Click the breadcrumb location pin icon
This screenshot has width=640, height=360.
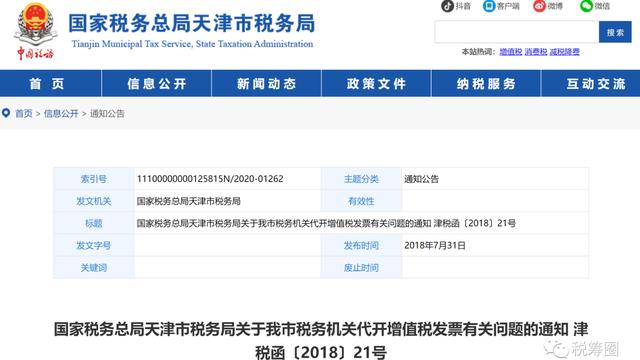[6, 113]
